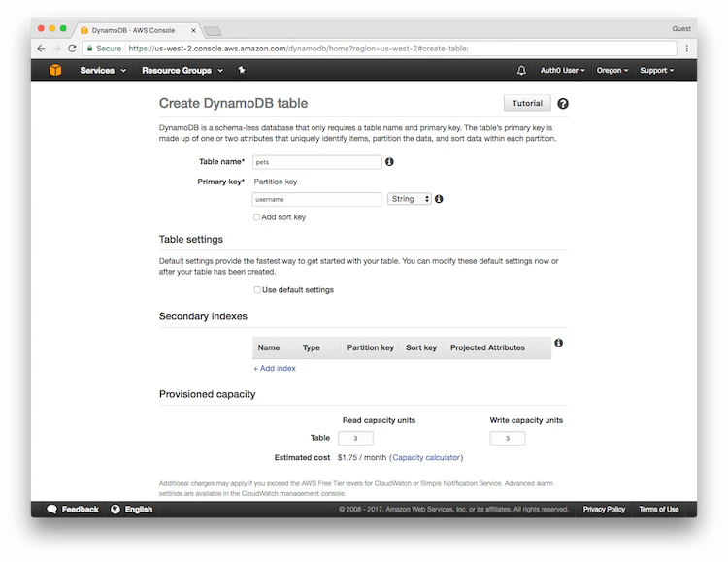Viewport: 728px width, 562px height.
Task: Go back with browser back arrow
Action: 42,49
